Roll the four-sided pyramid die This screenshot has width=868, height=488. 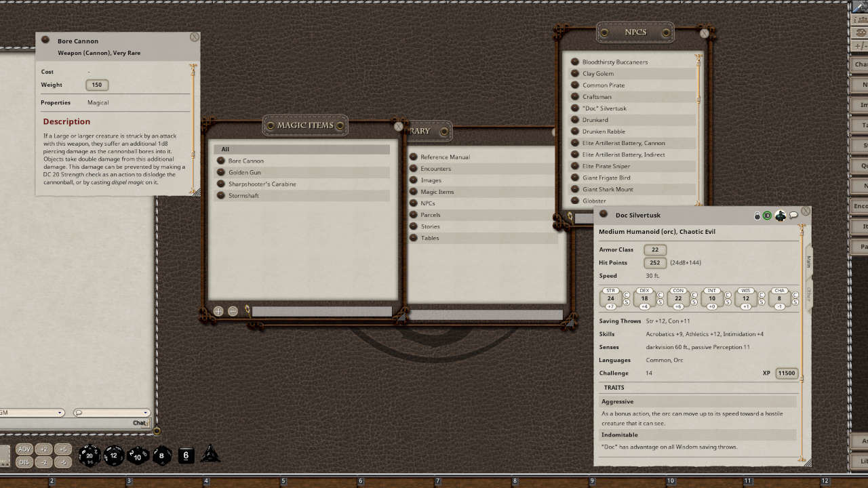point(210,456)
